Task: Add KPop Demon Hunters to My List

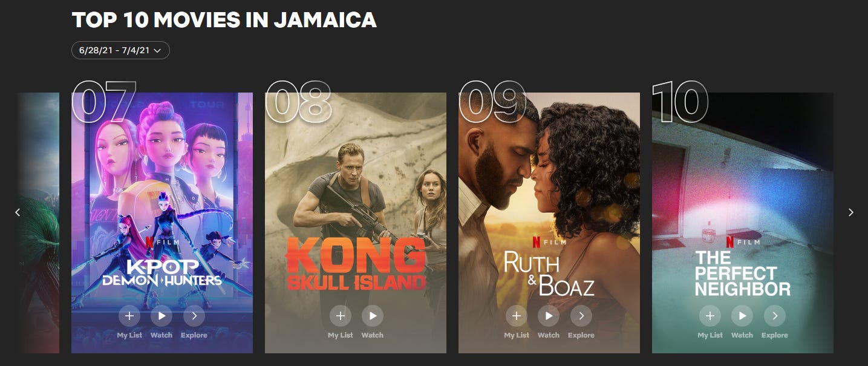Action: pyautogui.click(x=129, y=316)
